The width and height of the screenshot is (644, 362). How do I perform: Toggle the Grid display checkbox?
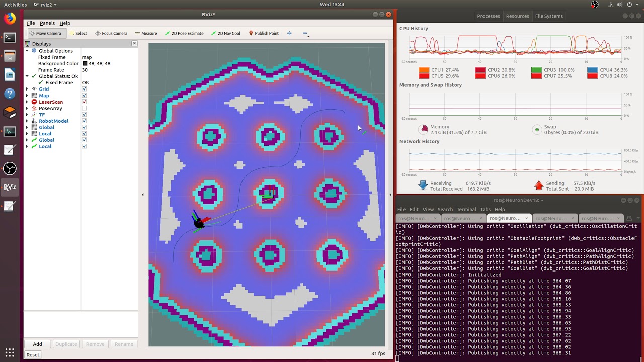tap(84, 89)
